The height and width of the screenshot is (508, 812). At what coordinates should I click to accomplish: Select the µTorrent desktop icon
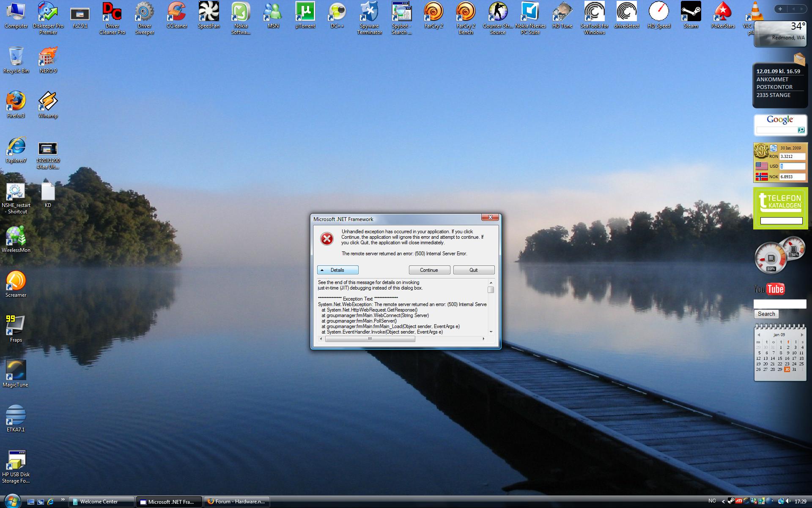(305, 16)
